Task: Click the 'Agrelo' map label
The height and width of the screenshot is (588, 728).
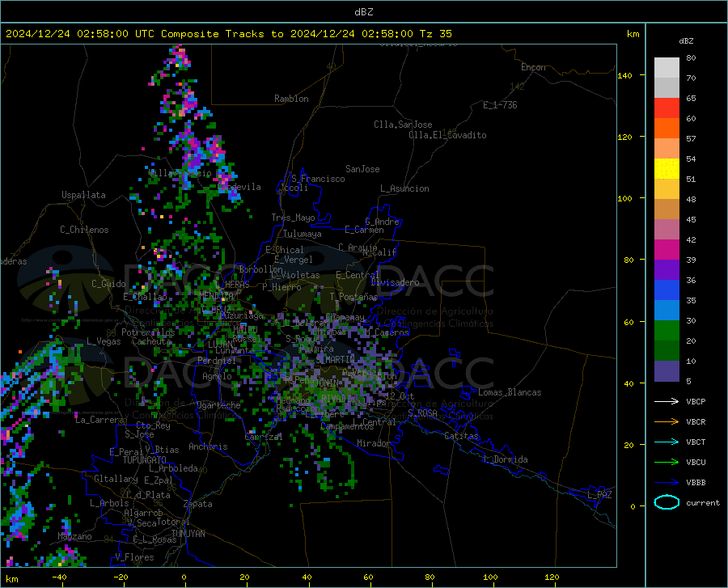Action: pyautogui.click(x=217, y=376)
